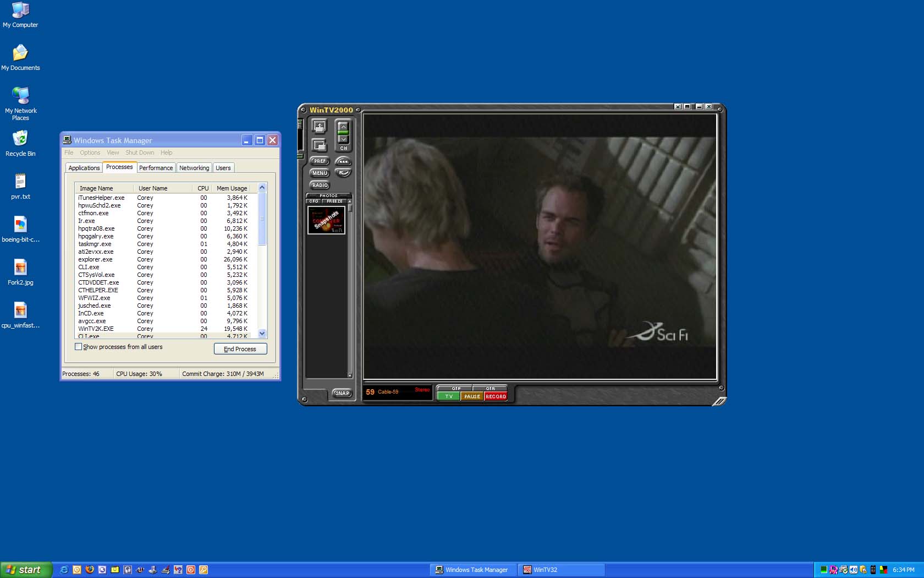Open Task Manager Options menu
924x578 pixels.
tap(90, 152)
